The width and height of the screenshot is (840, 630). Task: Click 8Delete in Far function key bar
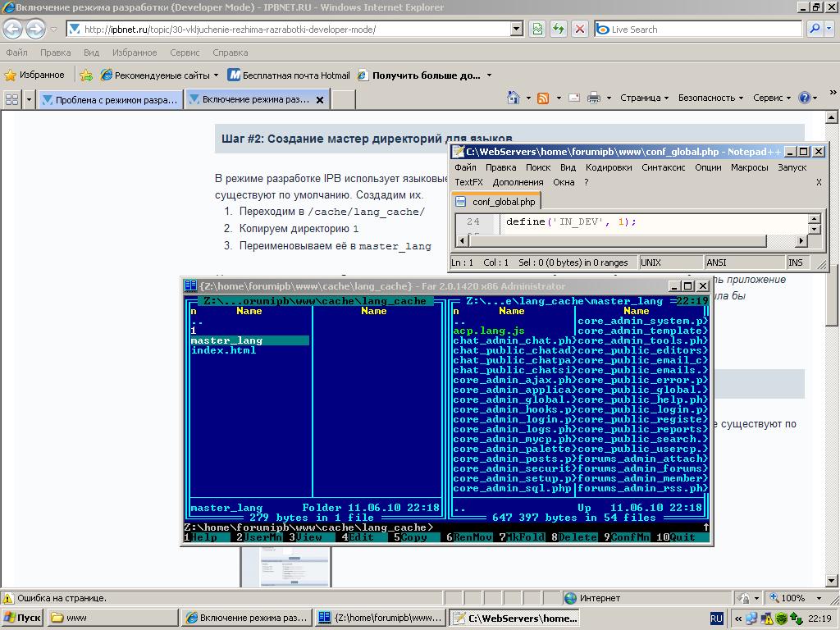(x=573, y=537)
